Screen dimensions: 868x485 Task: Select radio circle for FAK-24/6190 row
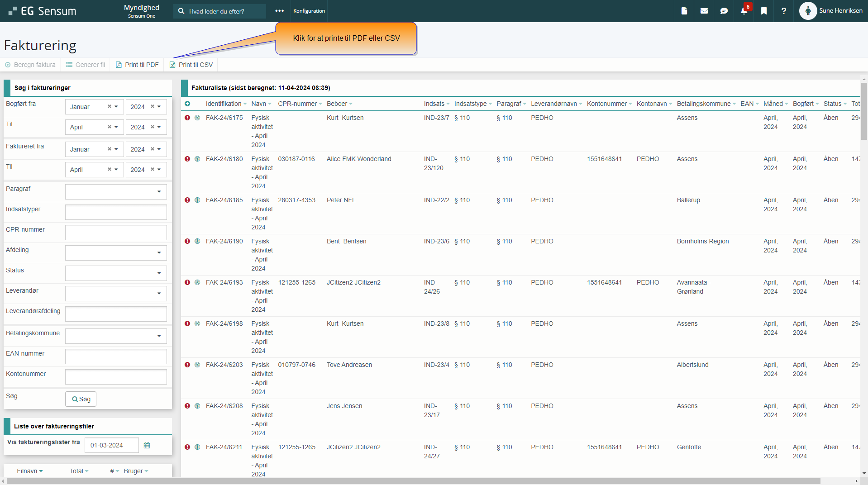coord(197,241)
